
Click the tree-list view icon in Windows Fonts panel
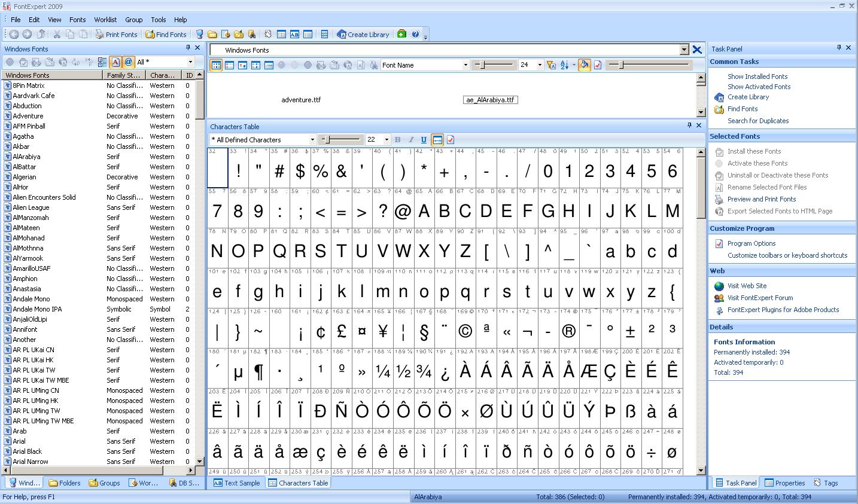[x=102, y=62]
